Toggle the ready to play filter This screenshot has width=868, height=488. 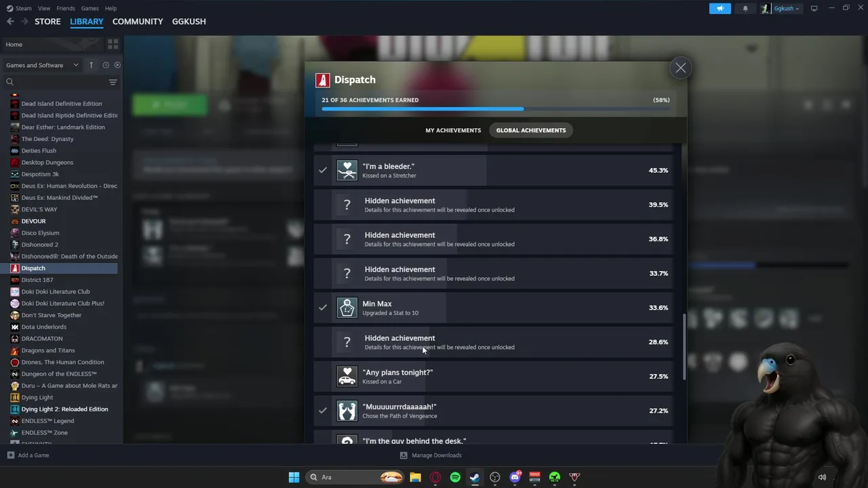[x=117, y=65]
